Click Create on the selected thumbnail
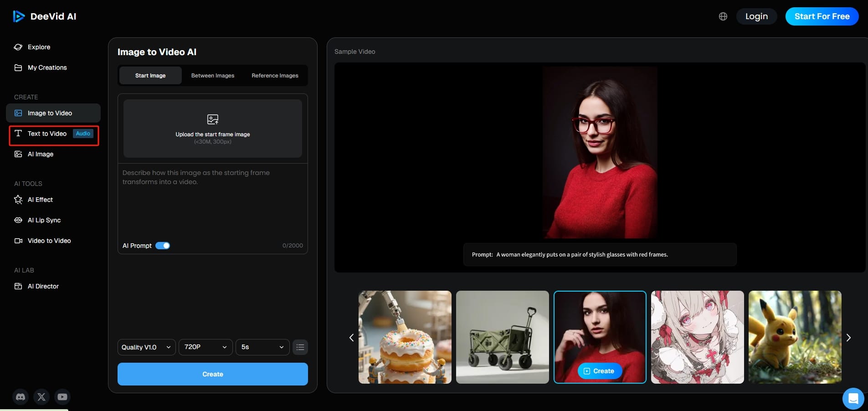Screen dimensions: 868x411 [600, 371]
